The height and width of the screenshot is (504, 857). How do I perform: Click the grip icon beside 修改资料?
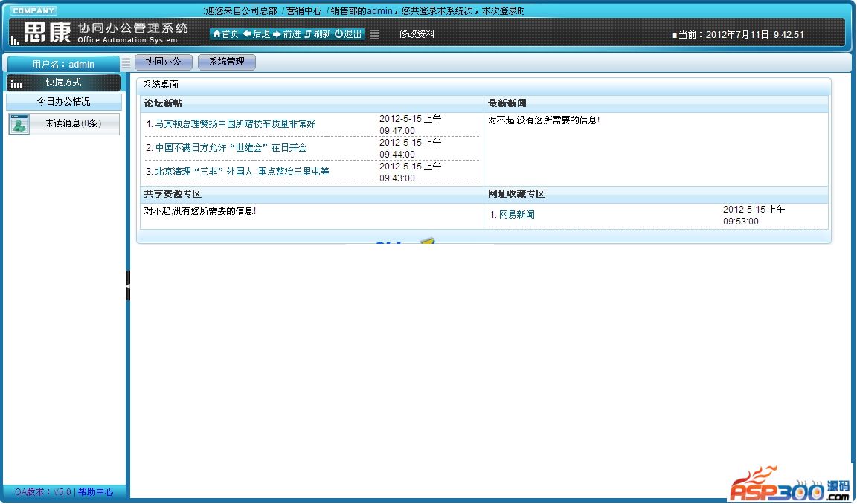[374, 34]
